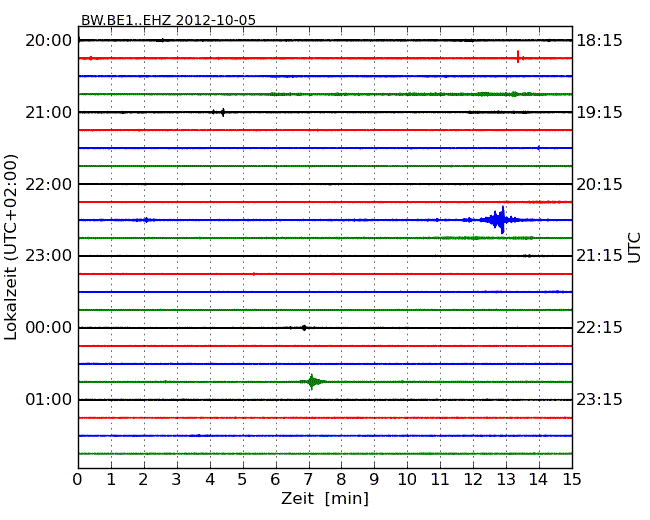650x520 pixels.
Task: Click the 20:15 UTC tick label
Action: (x=599, y=184)
